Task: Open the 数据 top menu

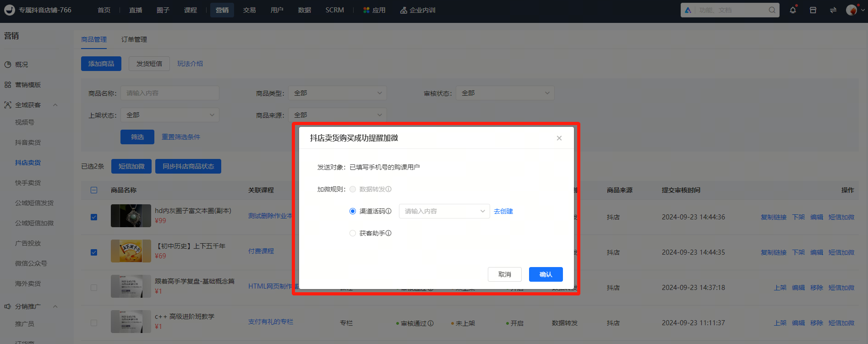Action: 305,10
